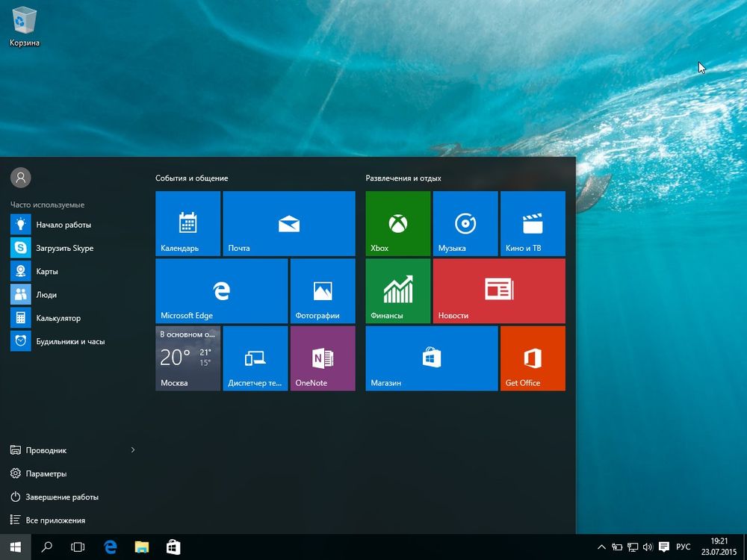The image size is (747, 560).
Task: Click the Get Office tile
Action: click(533, 358)
